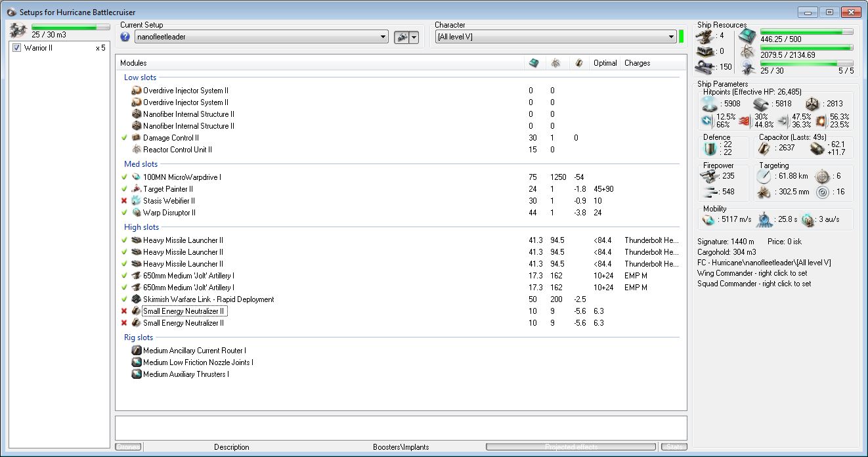The image size is (868, 457).
Task: Click the CPU usage bar 446.25 / 500
Action: click(x=807, y=32)
